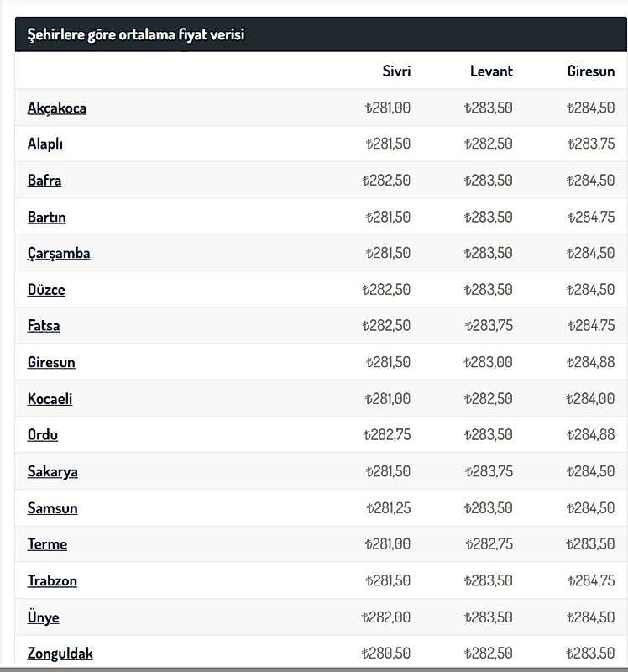Follow the Düzce link
Viewport: 628px width, 672px height.
(46, 290)
